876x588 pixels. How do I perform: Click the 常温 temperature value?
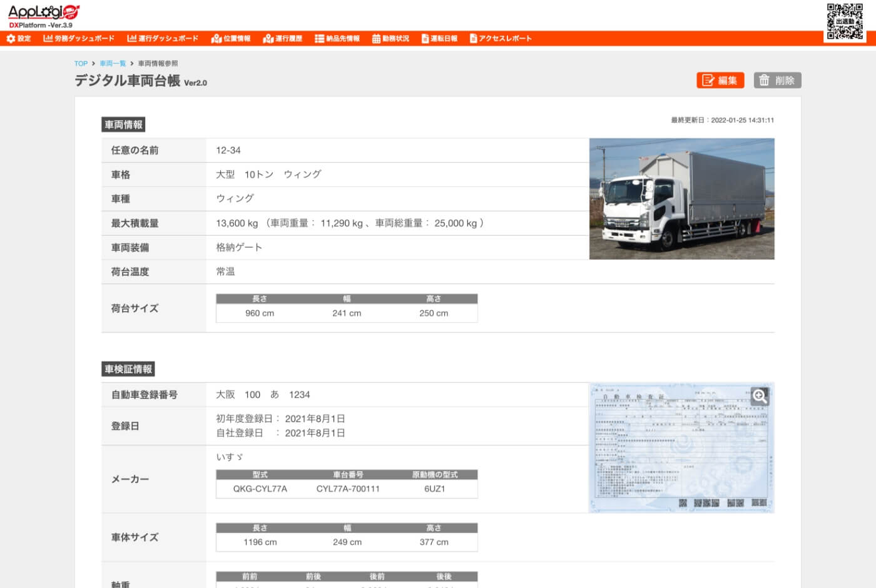pos(225,272)
